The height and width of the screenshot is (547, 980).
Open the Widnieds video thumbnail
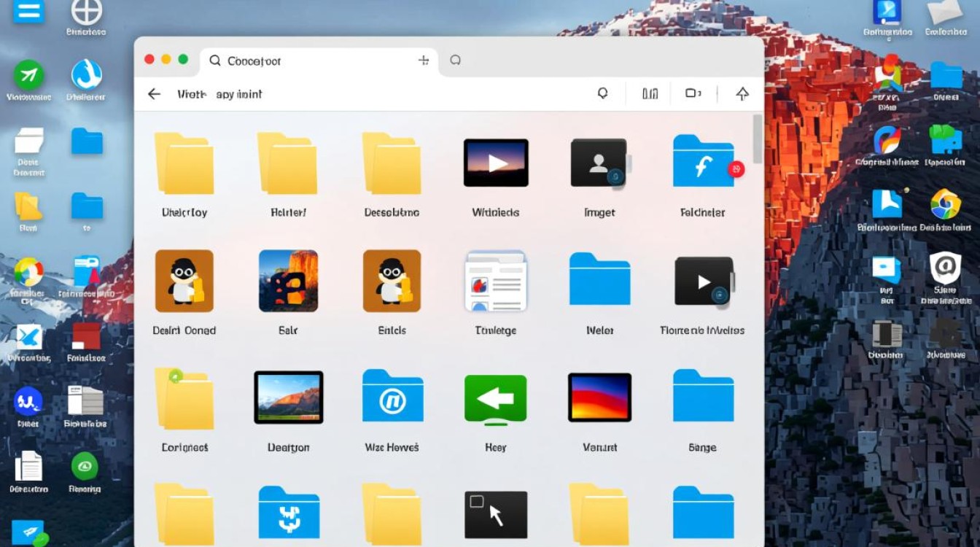[x=495, y=162]
